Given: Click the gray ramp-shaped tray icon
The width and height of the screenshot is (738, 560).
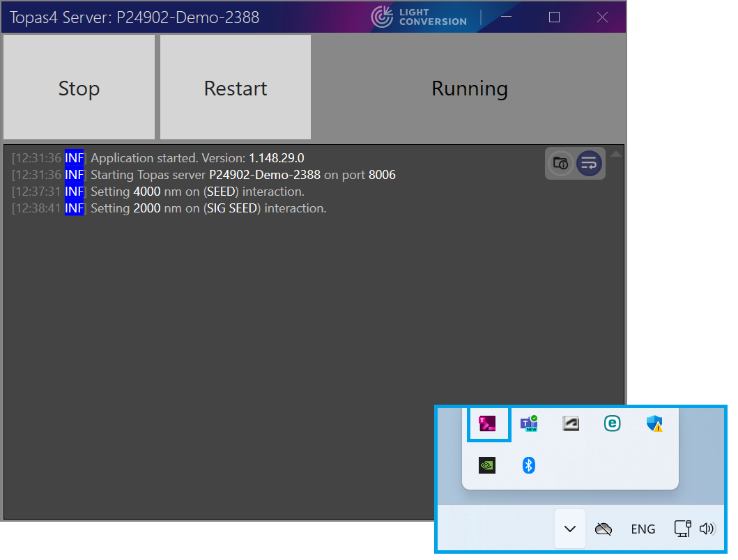Looking at the screenshot, I should 571,423.
